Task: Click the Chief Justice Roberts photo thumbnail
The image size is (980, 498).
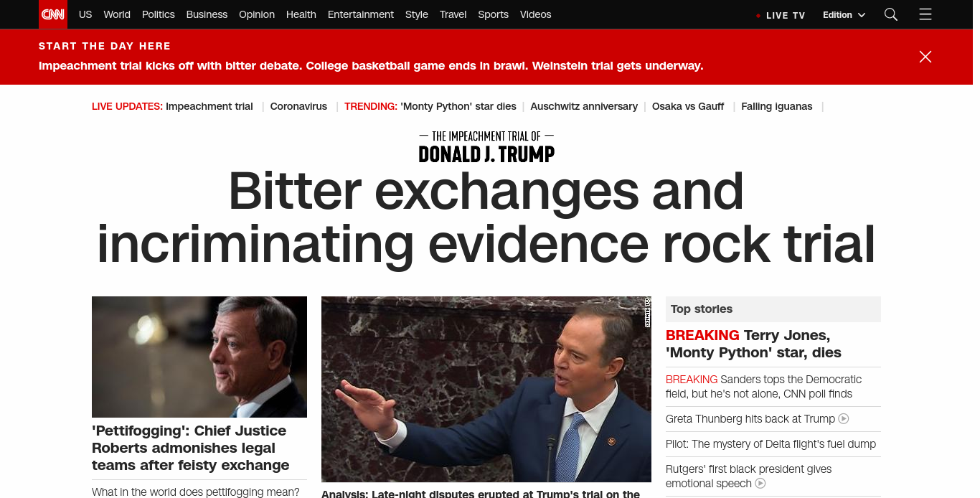Action: coord(199,357)
